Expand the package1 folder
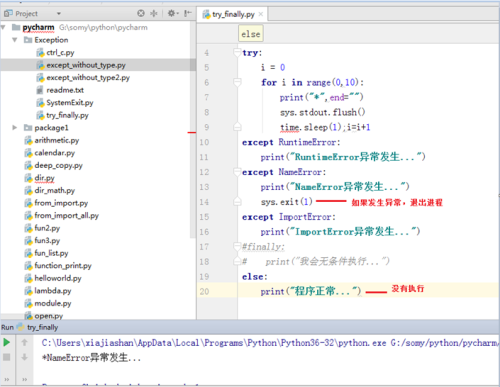This screenshot has height=387, width=500. click(x=15, y=127)
